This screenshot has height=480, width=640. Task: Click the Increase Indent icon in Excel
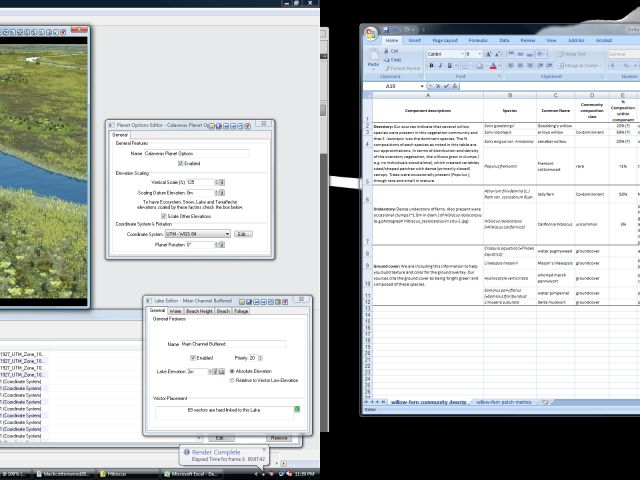tap(549, 65)
